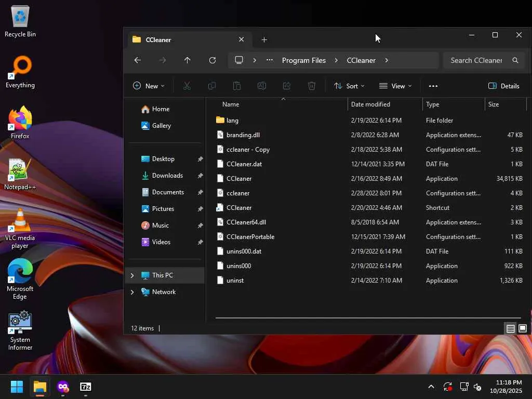Screen dimensions: 532x399
Task: Expand the This PC tree node
Action: [x=132, y=275]
